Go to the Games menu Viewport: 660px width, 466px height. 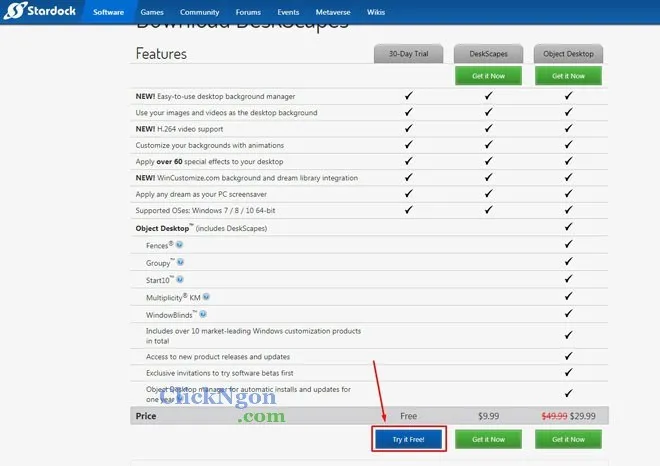tap(151, 13)
